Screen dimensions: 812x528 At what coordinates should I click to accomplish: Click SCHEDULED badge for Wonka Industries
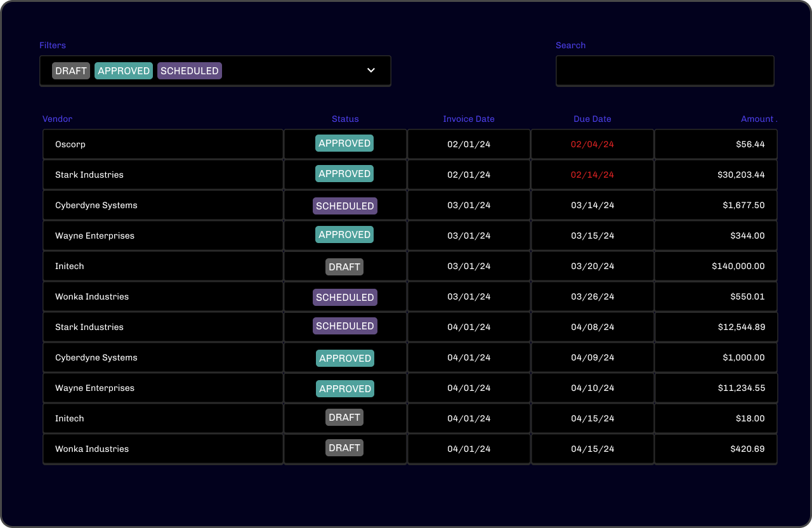click(x=344, y=297)
